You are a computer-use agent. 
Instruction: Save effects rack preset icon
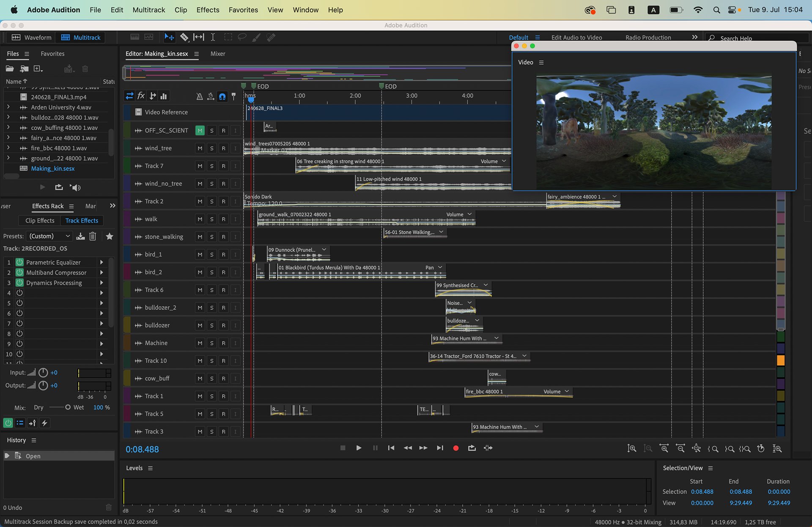80,236
